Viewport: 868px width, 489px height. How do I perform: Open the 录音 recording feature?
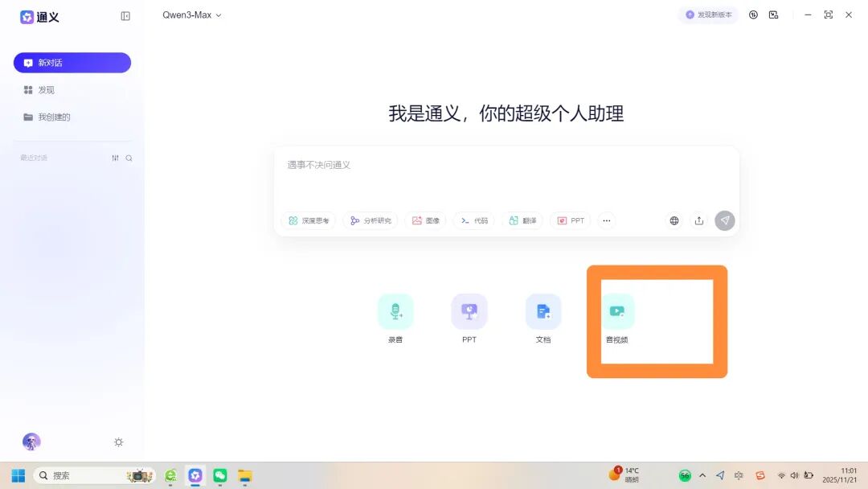tap(395, 316)
